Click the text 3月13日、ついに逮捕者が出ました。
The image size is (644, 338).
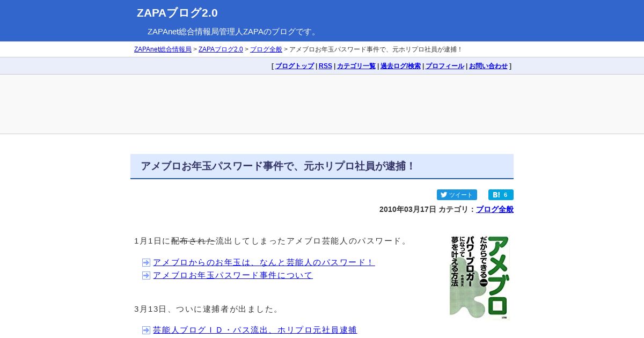(208, 309)
